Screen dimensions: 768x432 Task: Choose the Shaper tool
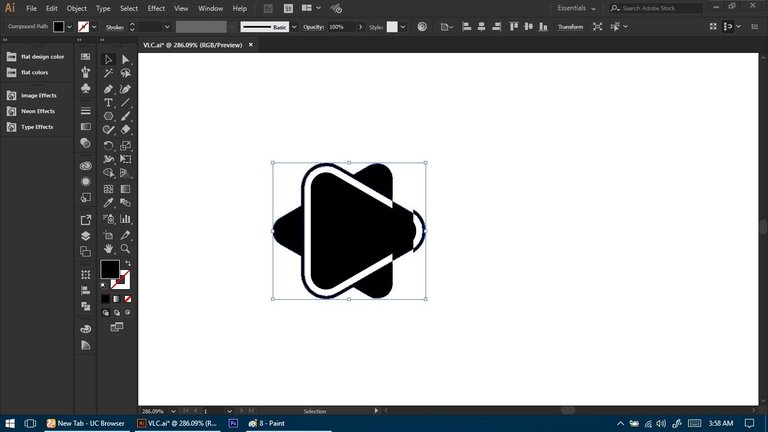coord(108,130)
